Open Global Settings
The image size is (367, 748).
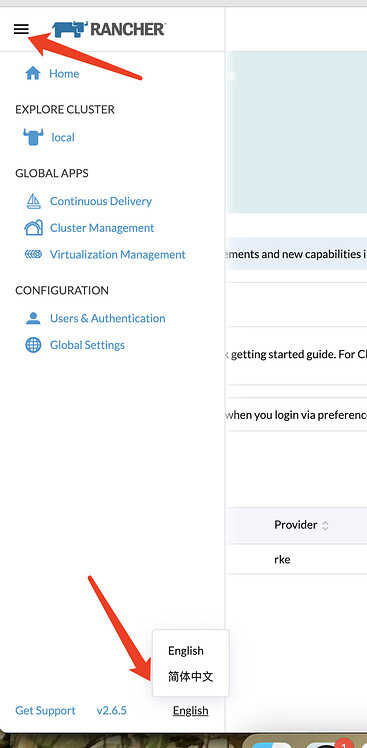click(x=87, y=345)
